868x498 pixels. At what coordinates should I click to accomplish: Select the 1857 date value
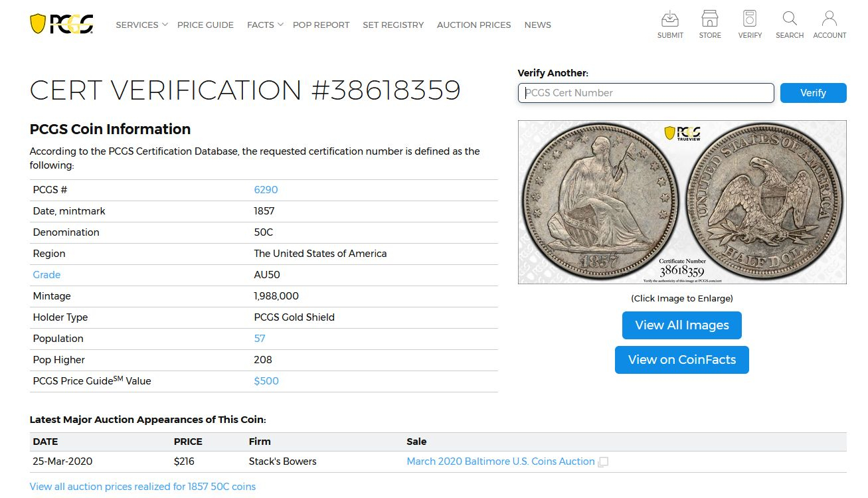(x=264, y=211)
